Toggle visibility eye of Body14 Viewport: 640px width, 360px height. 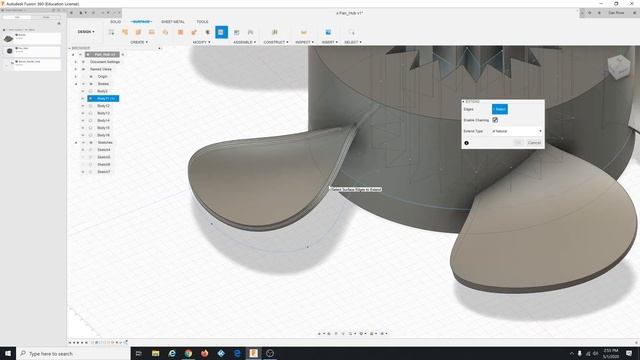[83, 120]
